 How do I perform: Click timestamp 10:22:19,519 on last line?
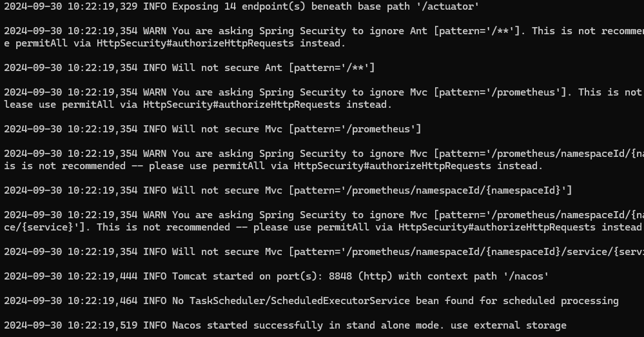pyautogui.click(x=102, y=325)
